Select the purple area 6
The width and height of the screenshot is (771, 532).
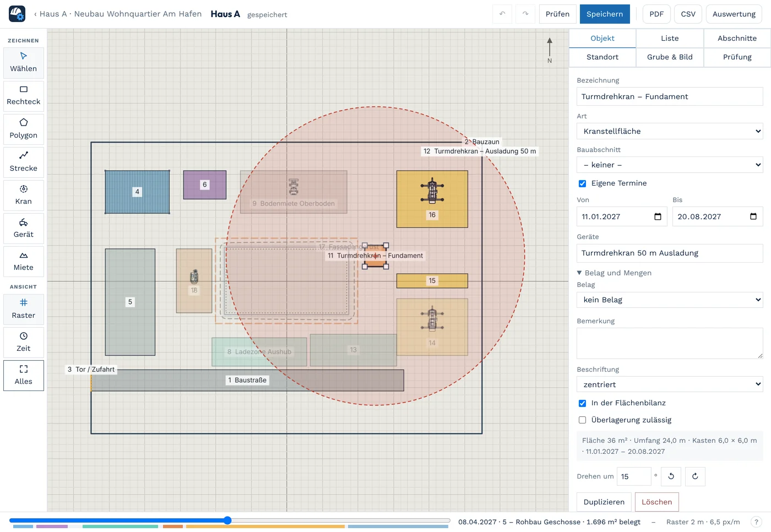click(x=204, y=184)
